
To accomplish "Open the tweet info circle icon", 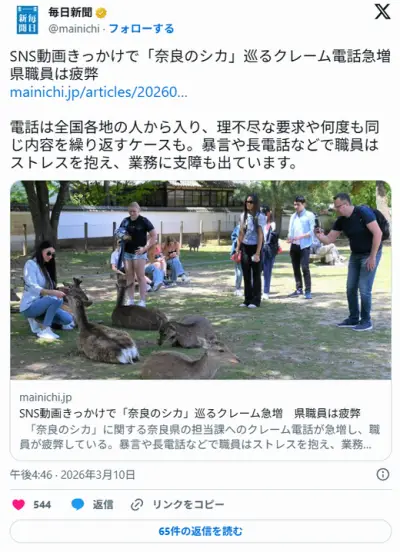I will pyautogui.click(x=383, y=475).
